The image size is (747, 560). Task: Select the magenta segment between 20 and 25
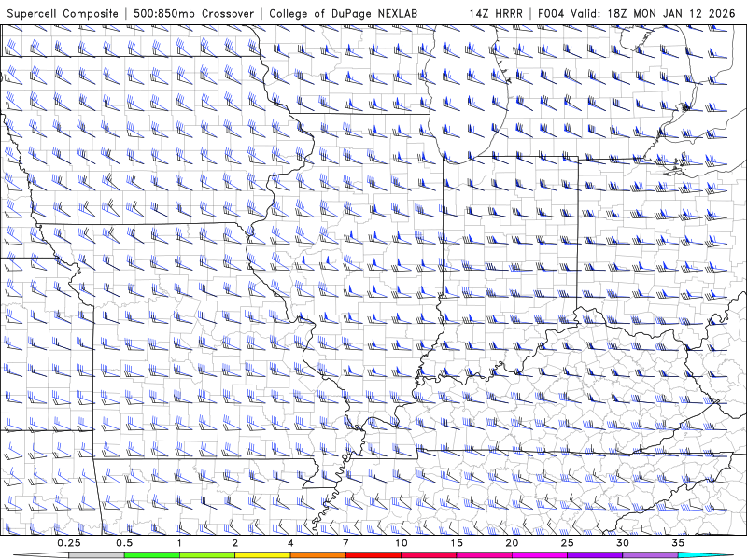point(540,555)
